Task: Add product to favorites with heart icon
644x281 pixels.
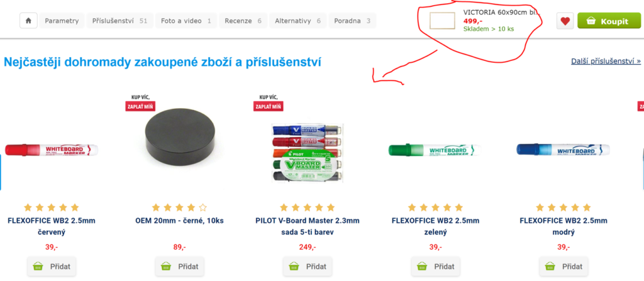Action: coord(565,21)
